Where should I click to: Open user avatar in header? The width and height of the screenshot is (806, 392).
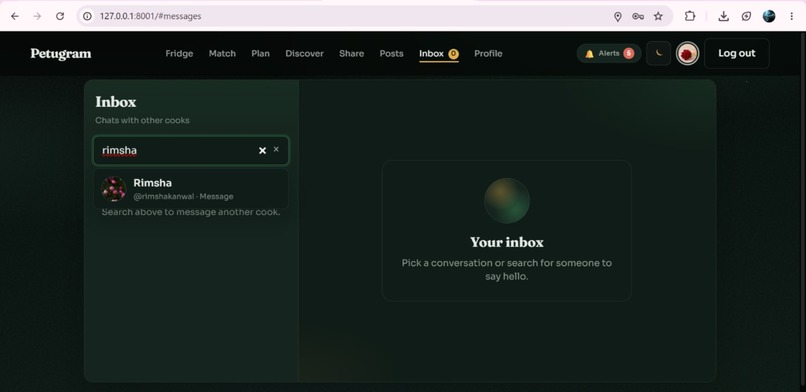(687, 53)
